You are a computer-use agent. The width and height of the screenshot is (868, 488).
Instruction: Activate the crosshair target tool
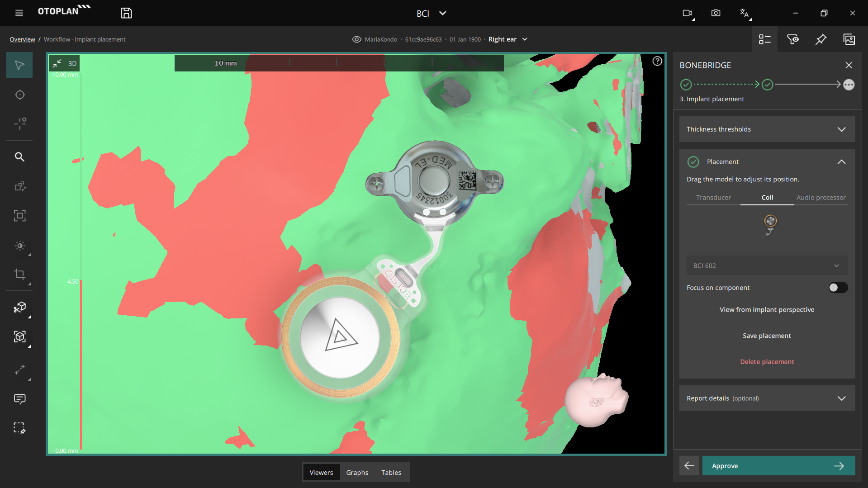coord(19,95)
